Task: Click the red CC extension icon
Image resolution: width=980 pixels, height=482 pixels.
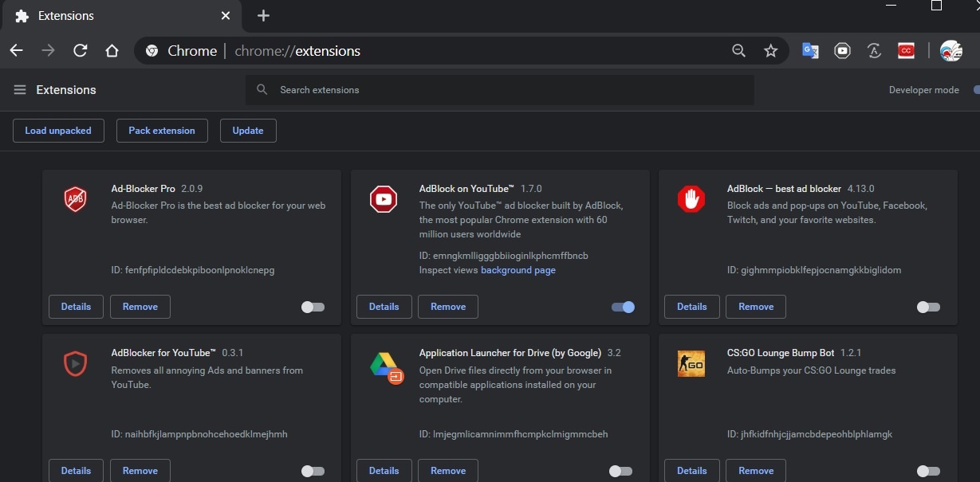Action: 906,51
